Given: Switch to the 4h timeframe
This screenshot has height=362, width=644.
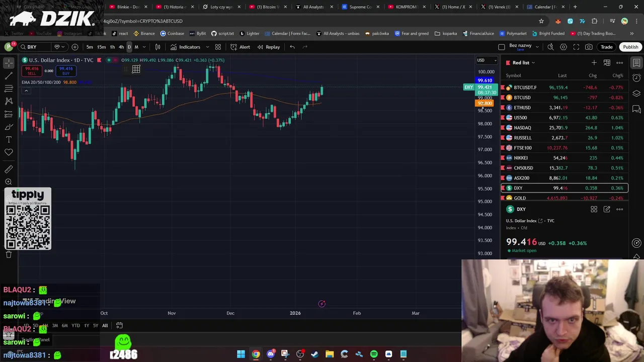Looking at the screenshot, I should 121,47.
